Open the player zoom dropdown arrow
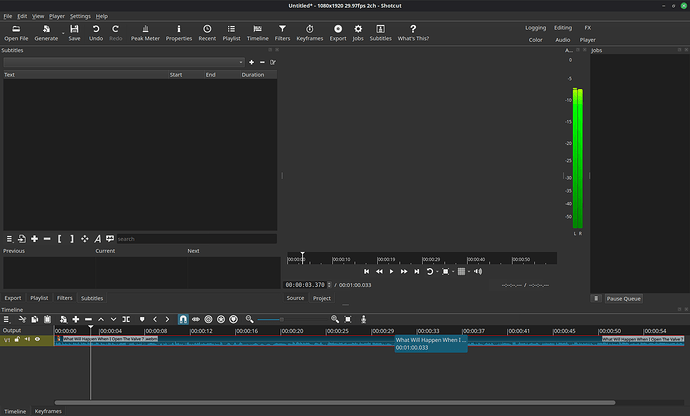 coord(453,272)
